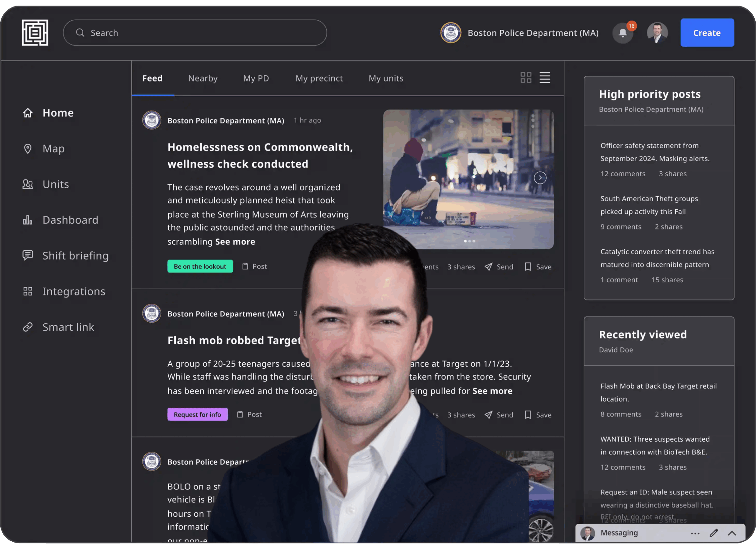Send the Homelessness post
The height and width of the screenshot is (552, 756).
(499, 267)
